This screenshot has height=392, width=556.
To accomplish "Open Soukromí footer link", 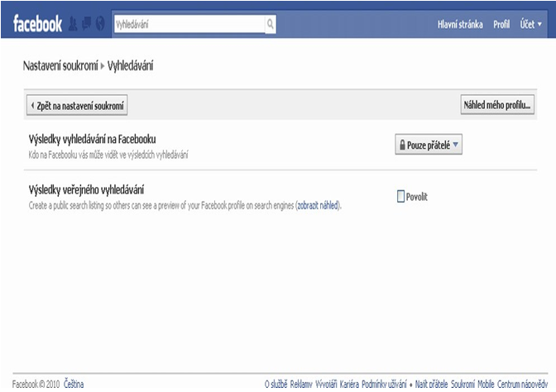I will (x=463, y=385).
